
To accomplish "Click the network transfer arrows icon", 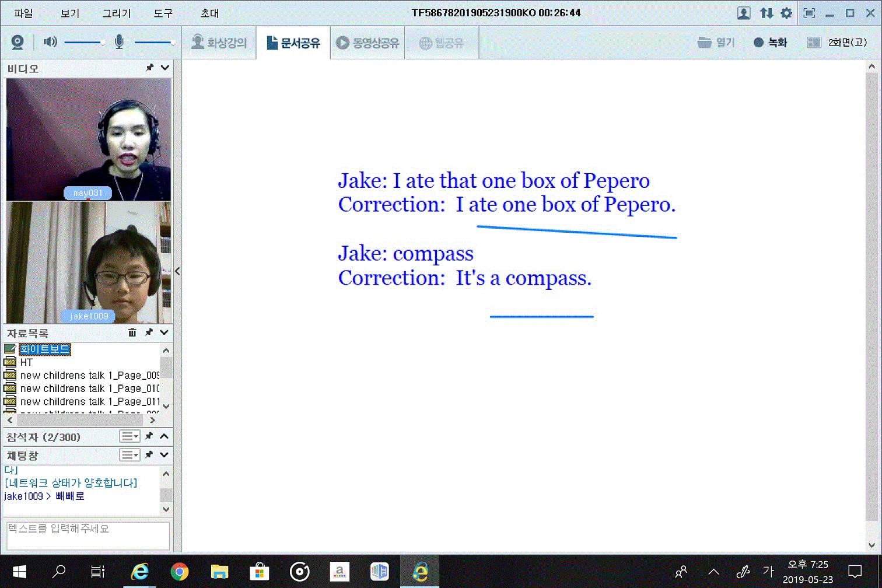I will pyautogui.click(x=766, y=13).
